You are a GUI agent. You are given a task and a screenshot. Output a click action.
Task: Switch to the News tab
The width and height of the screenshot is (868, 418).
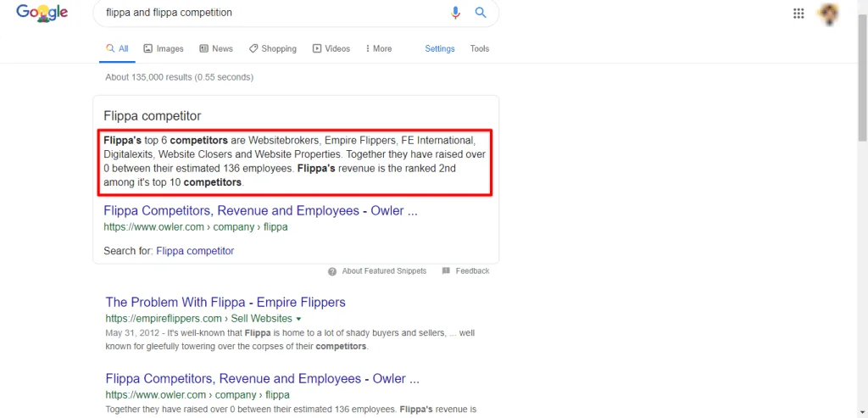pyautogui.click(x=216, y=48)
